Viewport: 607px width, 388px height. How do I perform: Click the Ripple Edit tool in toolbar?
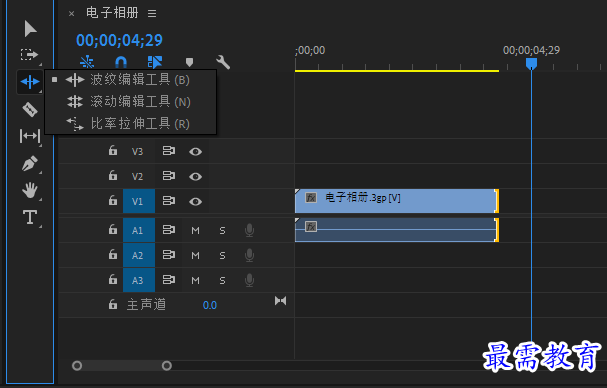click(x=29, y=82)
